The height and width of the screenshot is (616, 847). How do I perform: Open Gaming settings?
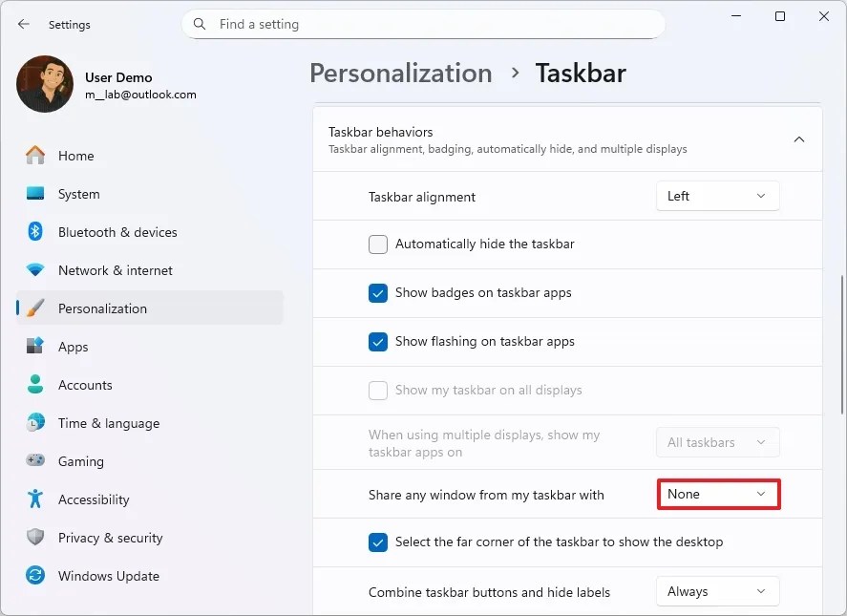pos(81,461)
